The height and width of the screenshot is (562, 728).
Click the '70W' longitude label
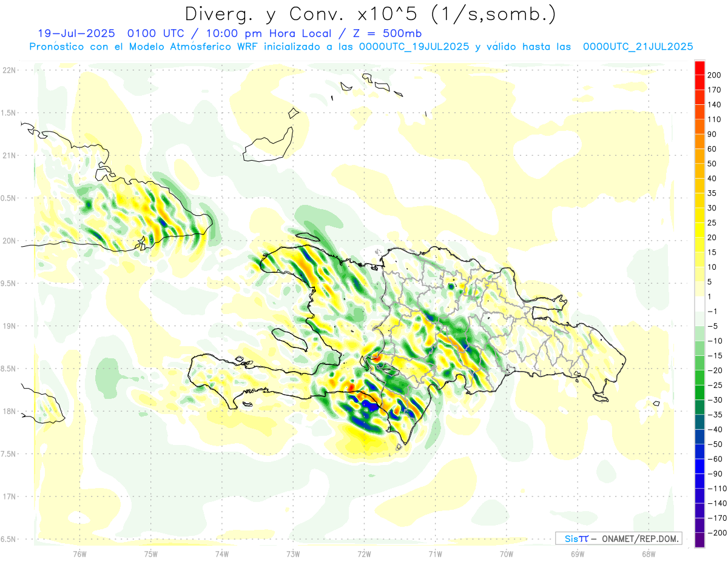[507, 554]
